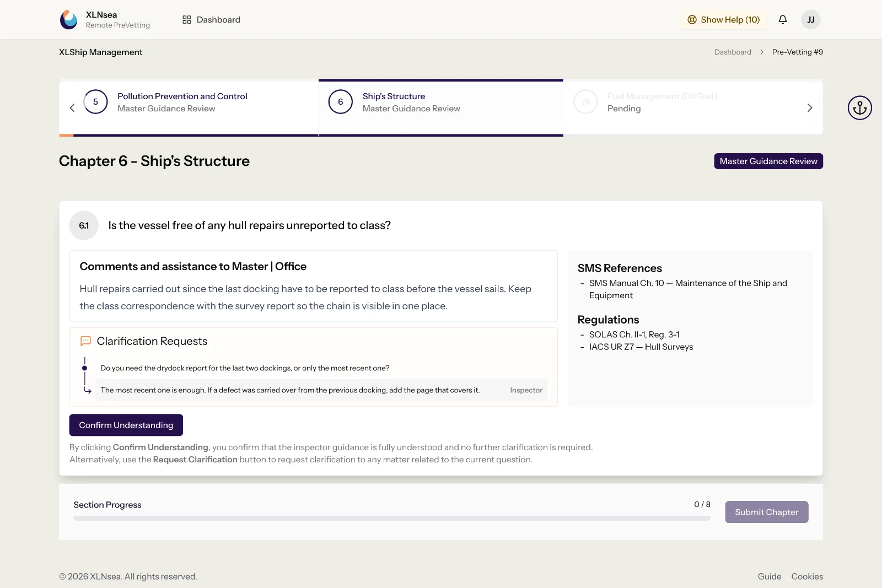This screenshot has width=882, height=588.
Task: Open the JJ user avatar menu
Action: pos(811,20)
